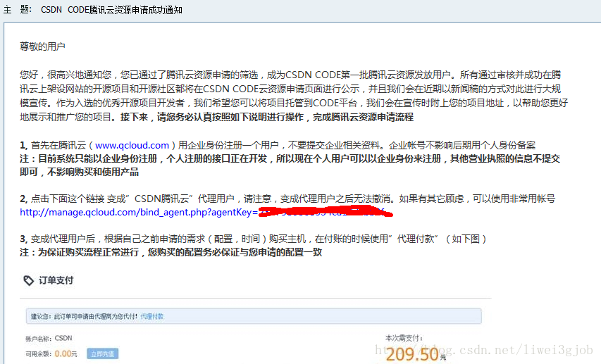Open the manage.qcloud.com bind_agent link
Viewport: 601px width, 364px height.
pyautogui.click(x=206, y=212)
